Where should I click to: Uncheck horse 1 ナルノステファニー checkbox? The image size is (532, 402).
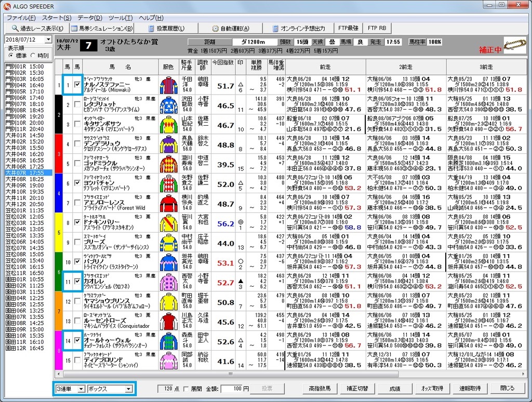tap(77, 85)
